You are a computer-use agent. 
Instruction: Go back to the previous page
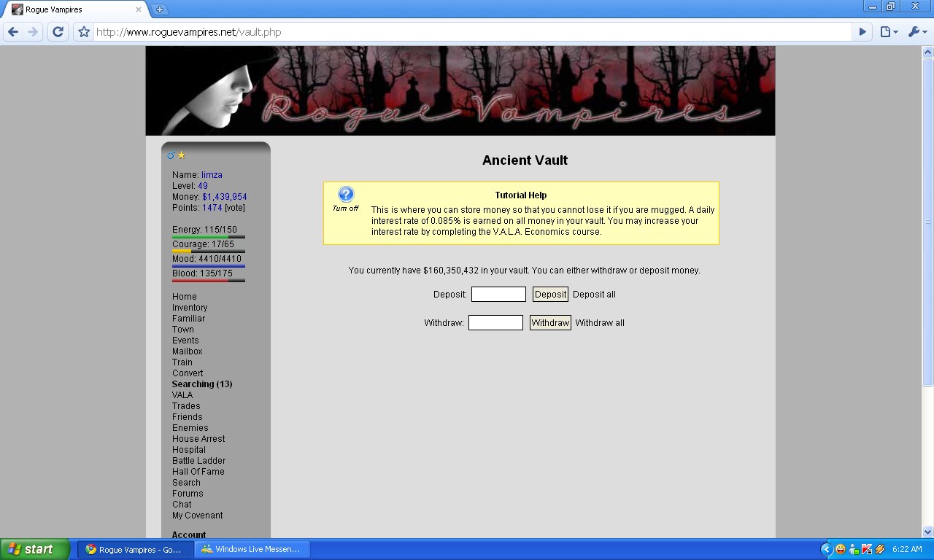pos(13,32)
